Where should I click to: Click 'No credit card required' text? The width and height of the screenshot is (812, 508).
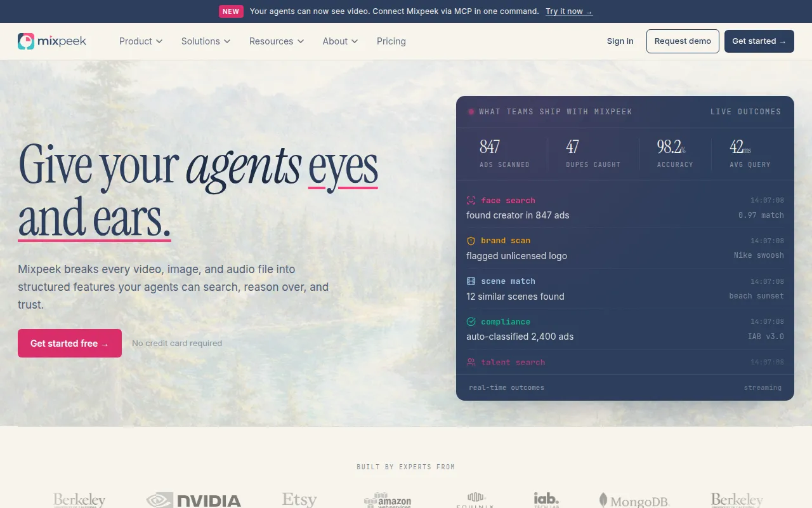[x=177, y=344]
